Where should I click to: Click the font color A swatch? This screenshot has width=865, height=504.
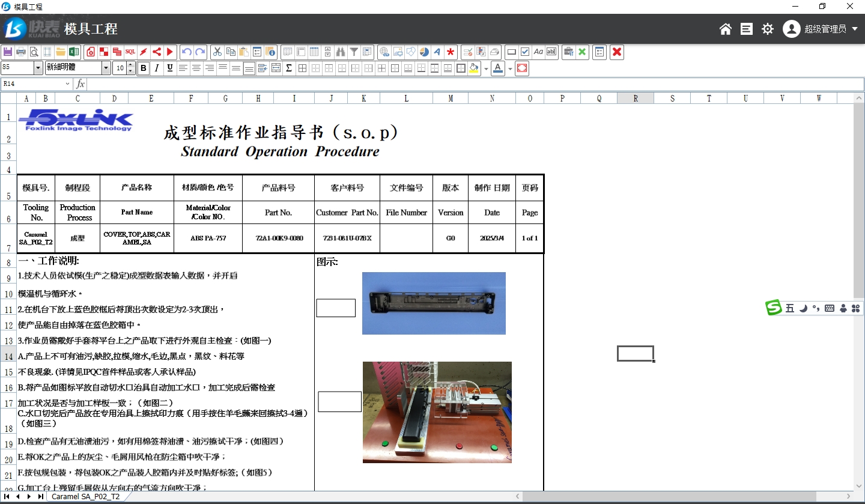tap(498, 68)
